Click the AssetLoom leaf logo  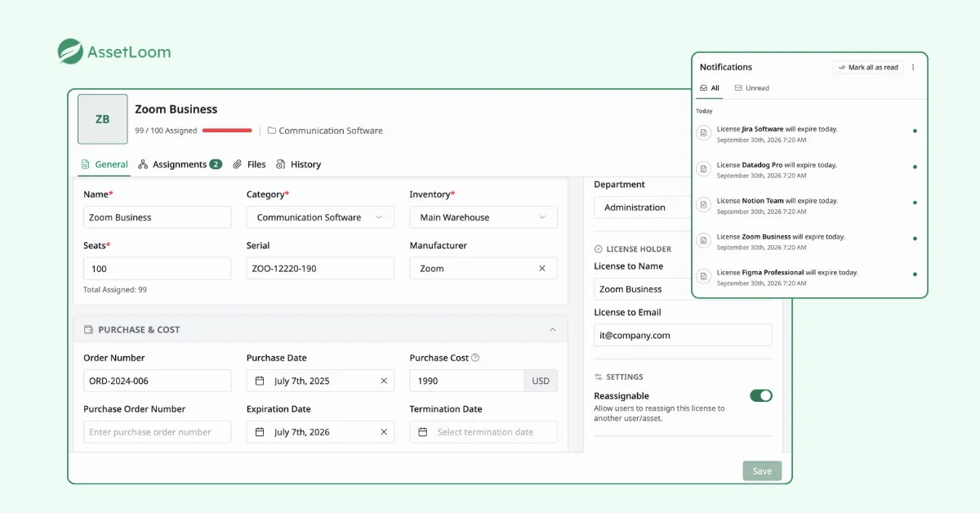[x=70, y=51]
